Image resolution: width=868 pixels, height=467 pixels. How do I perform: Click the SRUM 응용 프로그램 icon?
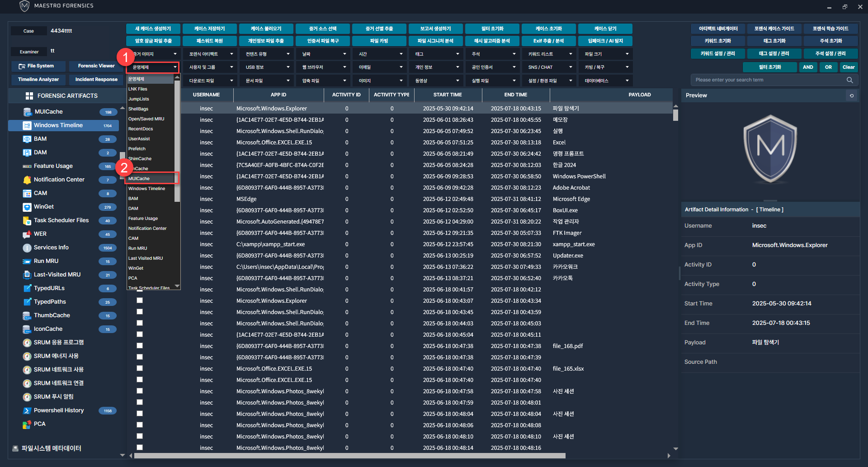pos(27,343)
